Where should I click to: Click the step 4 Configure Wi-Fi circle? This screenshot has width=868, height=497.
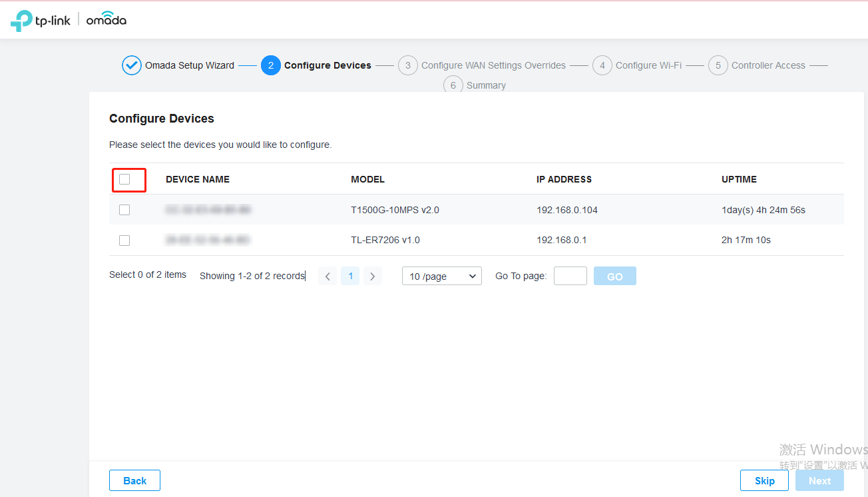[x=602, y=65]
